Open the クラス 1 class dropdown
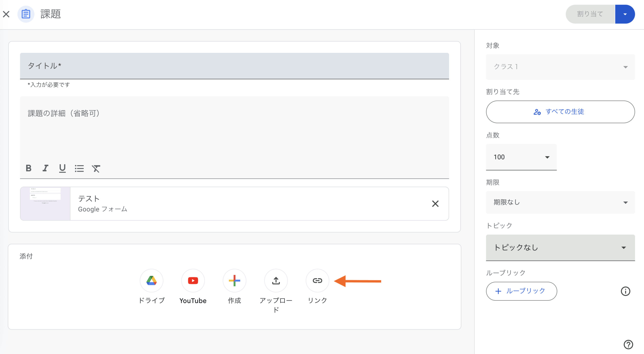Image resolution: width=644 pixels, height=354 pixels. pyautogui.click(x=560, y=67)
